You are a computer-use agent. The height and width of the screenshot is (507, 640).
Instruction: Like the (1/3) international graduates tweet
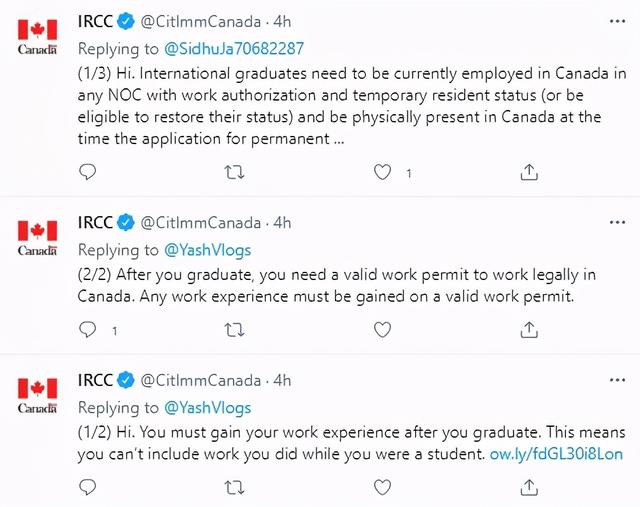point(381,172)
